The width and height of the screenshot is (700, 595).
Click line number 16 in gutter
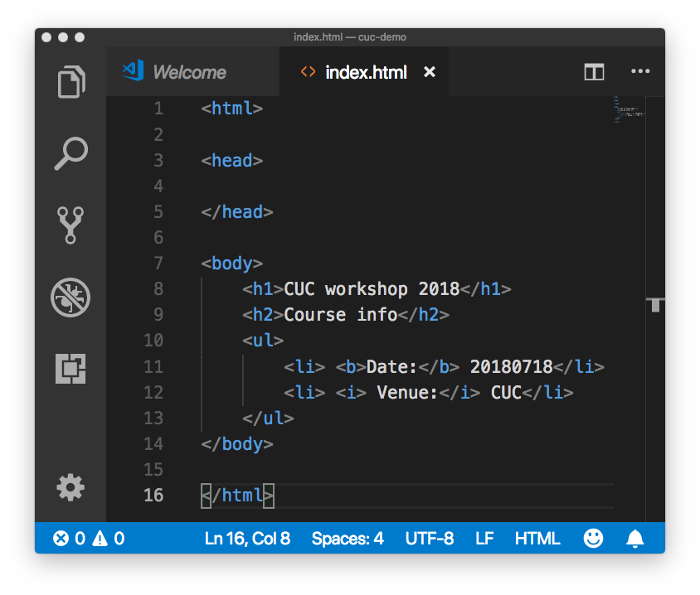(153, 495)
